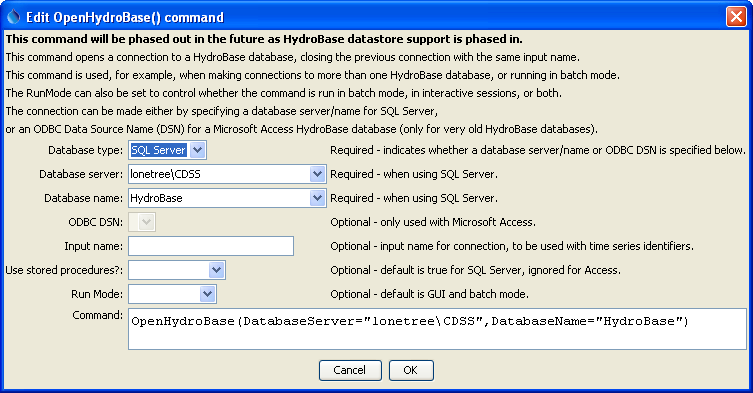Click the Command label
The image size is (753, 393).
click(x=97, y=315)
